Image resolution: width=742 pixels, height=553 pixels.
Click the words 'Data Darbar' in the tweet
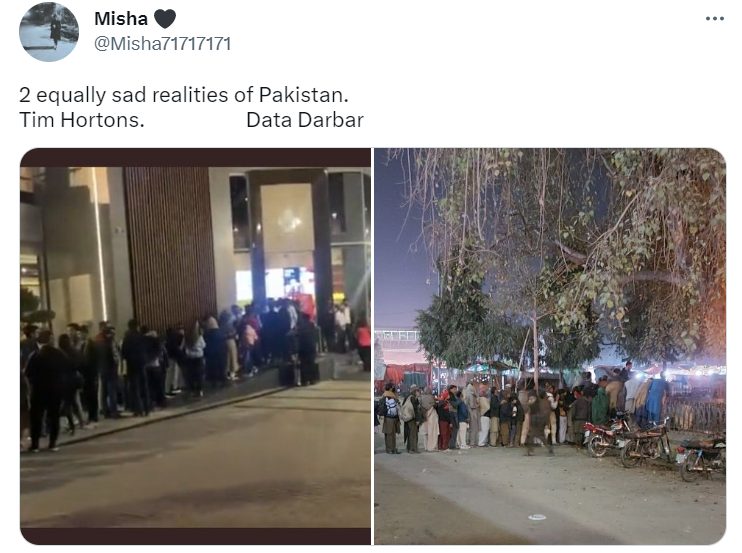coord(305,120)
